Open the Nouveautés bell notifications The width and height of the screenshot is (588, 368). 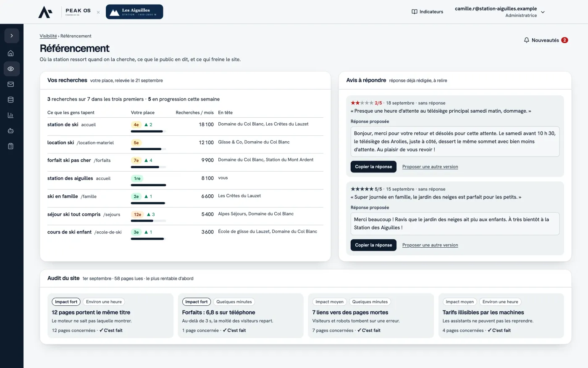point(546,40)
